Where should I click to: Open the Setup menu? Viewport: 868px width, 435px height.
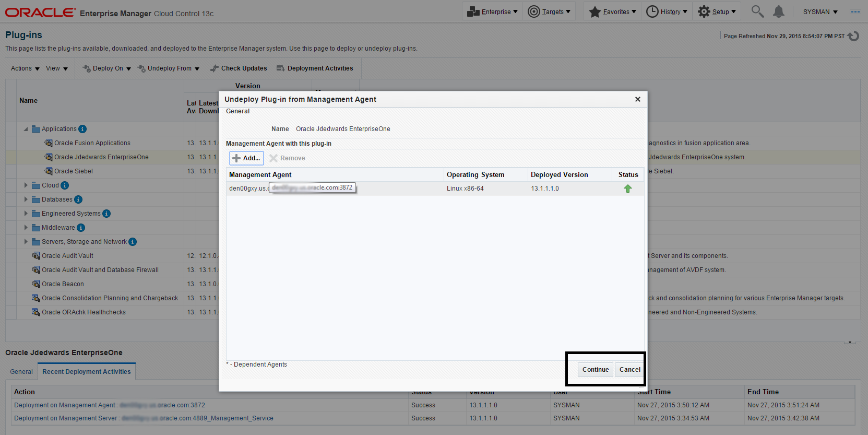[x=717, y=11]
